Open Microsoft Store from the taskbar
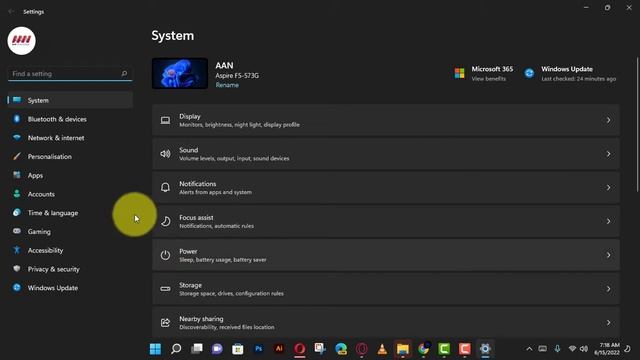640x360 pixels. point(238,349)
